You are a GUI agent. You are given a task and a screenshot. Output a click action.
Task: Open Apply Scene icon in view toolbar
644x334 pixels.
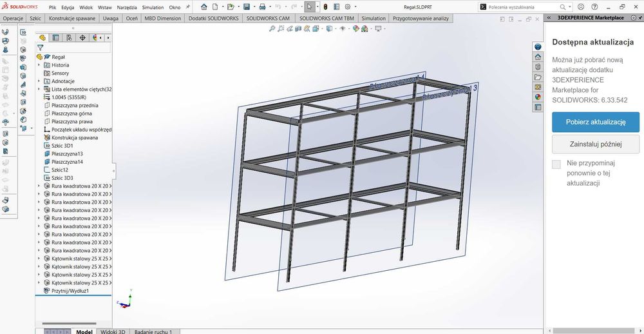(x=364, y=28)
